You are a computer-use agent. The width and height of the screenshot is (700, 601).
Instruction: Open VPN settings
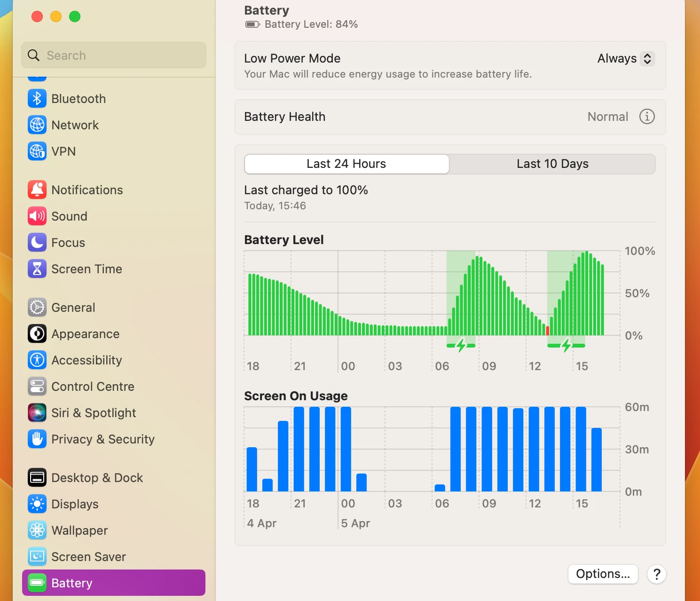(37, 151)
